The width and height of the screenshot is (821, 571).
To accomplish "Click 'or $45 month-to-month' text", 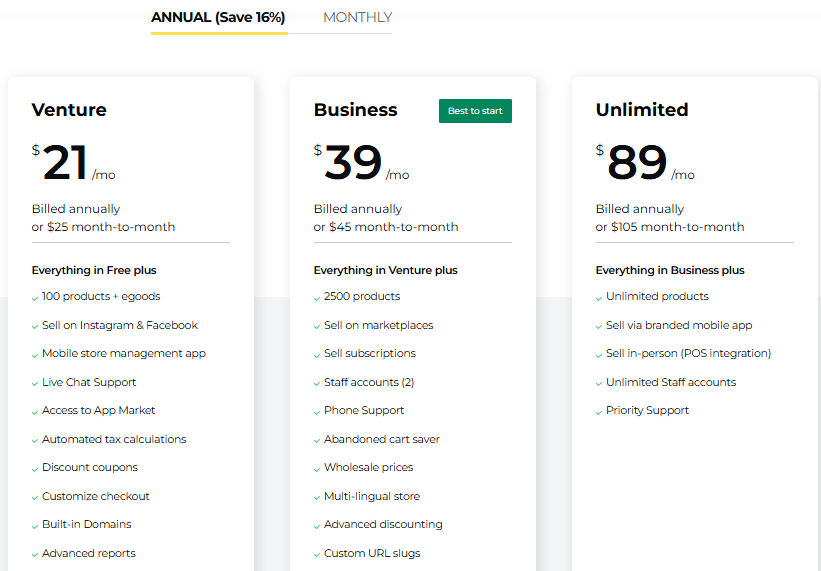I will coord(386,227).
